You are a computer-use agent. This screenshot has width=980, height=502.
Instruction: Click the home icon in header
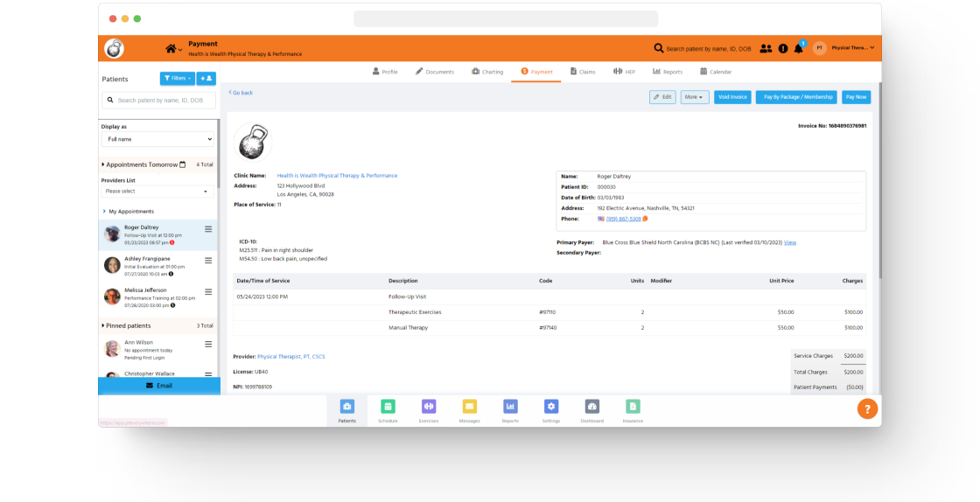point(171,49)
